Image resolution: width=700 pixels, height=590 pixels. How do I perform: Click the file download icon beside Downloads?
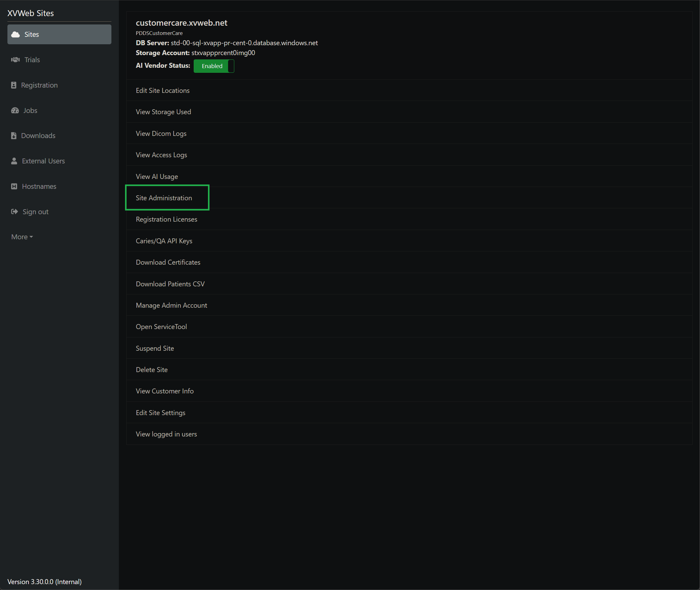click(14, 136)
